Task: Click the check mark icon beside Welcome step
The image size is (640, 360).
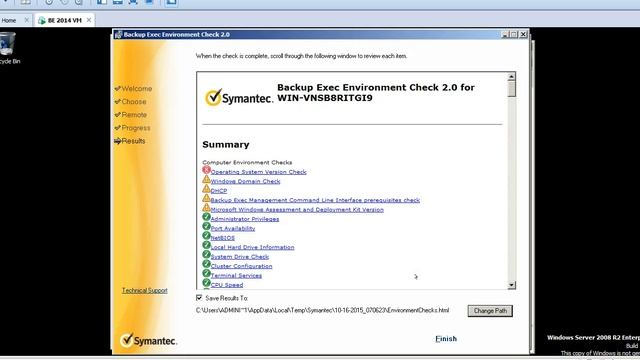Action: point(118,89)
